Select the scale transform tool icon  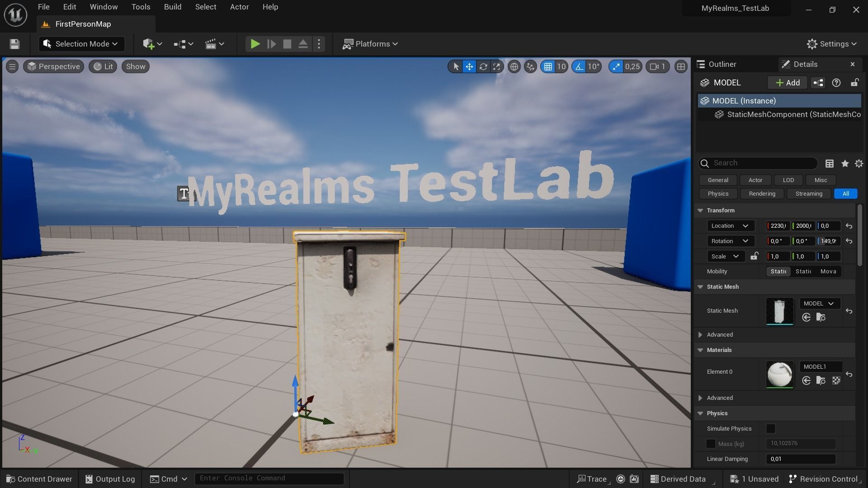pyautogui.click(x=496, y=67)
